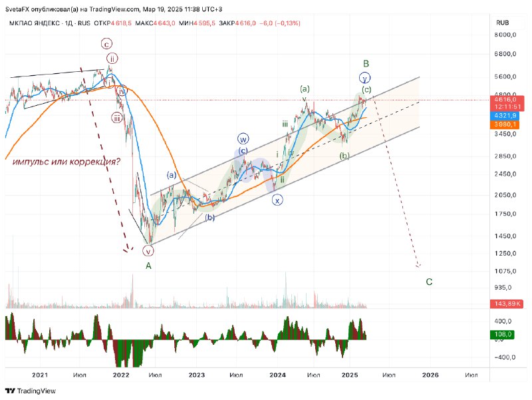The image size is (532, 400).
Task: Click the 2026 year label on time axis
Action: point(430,375)
